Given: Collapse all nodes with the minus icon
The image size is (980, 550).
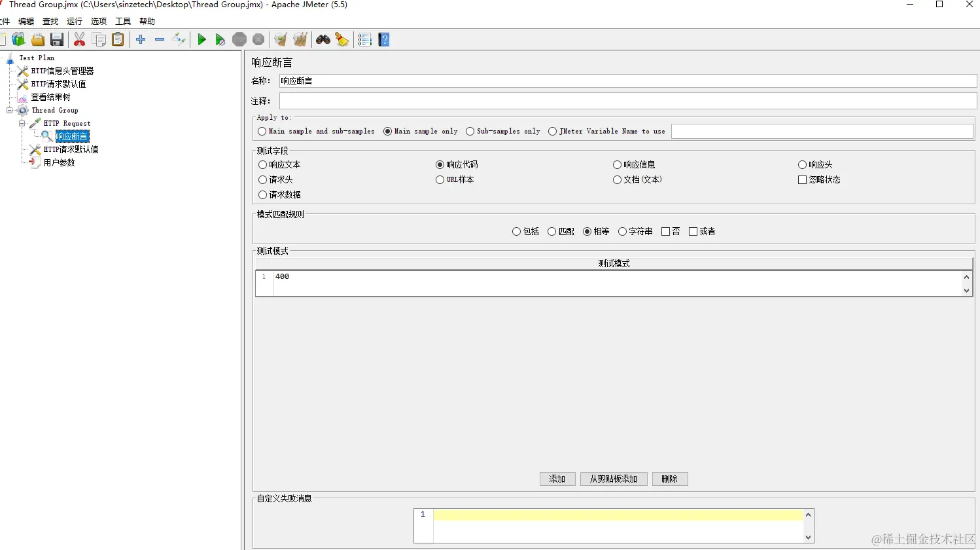Looking at the screenshot, I should (x=160, y=40).
